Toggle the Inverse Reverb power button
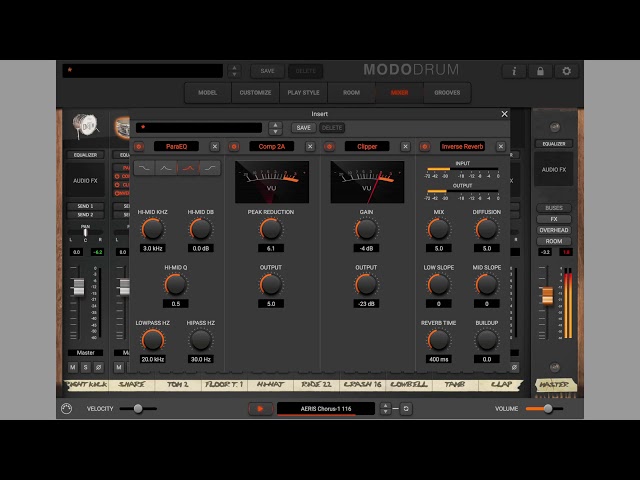The height and width of the screenshot is (480, 640). coord(424,147)
